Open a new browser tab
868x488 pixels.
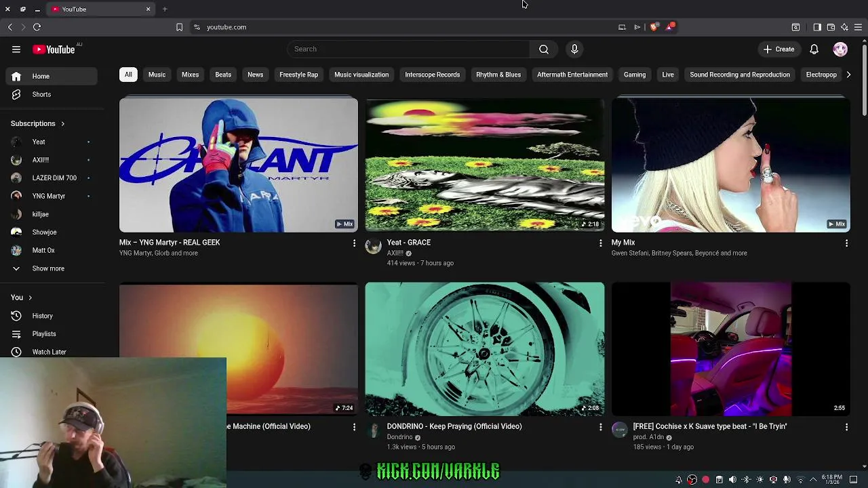coord(165,9)
